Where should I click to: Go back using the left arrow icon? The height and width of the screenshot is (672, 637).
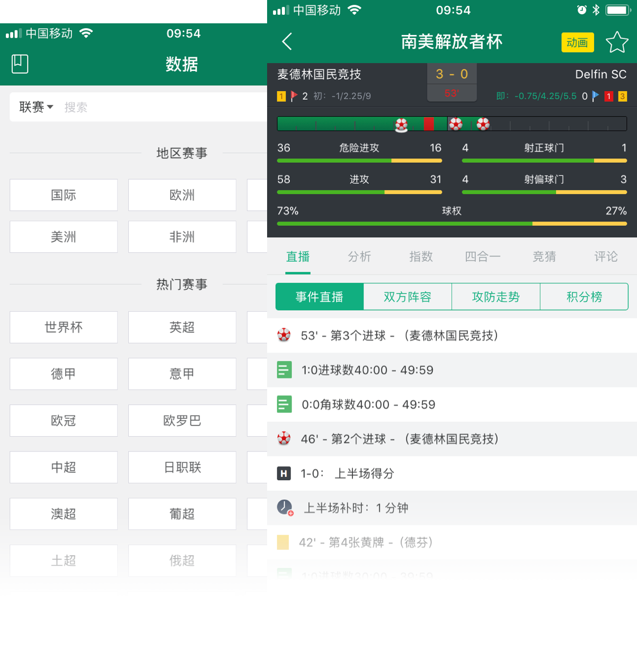click(x=287, y=41)
